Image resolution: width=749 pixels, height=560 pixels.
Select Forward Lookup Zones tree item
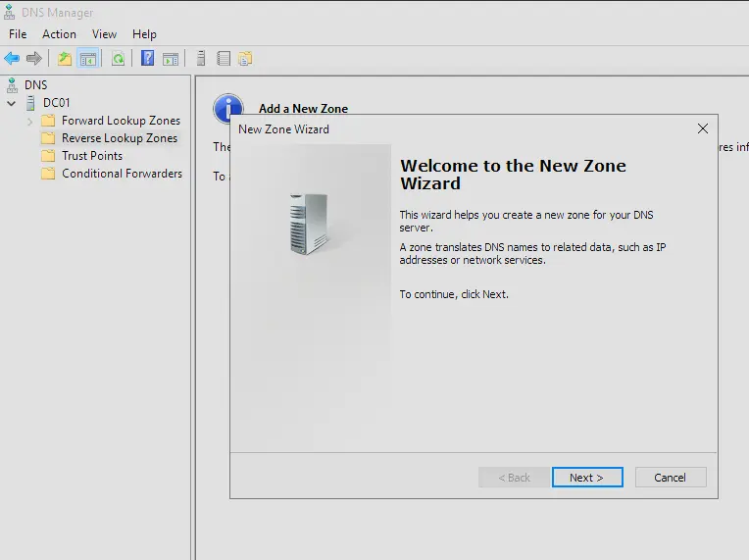121,121
